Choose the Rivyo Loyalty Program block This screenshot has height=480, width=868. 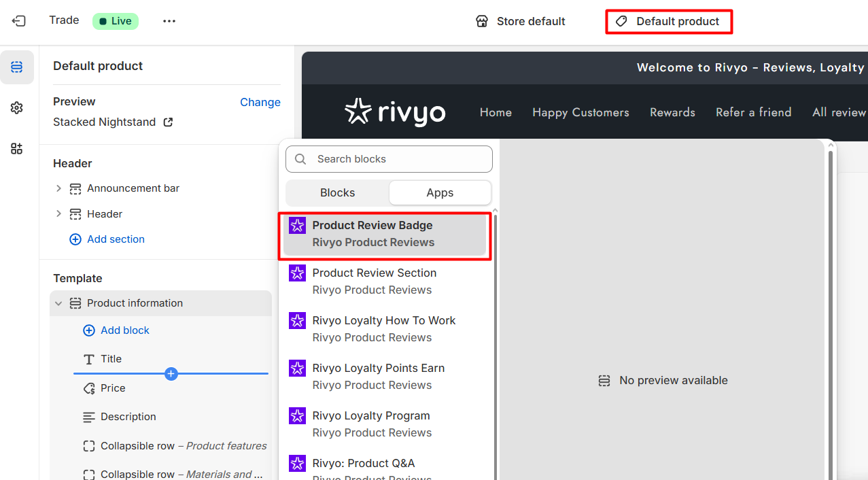tap(385, 424)
